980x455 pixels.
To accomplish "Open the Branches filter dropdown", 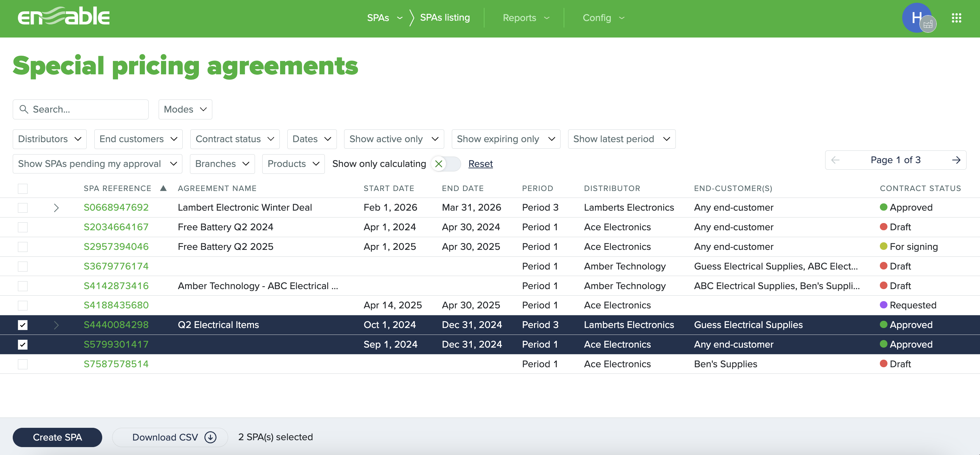I will pyautogui.click(x=222, y=164).
